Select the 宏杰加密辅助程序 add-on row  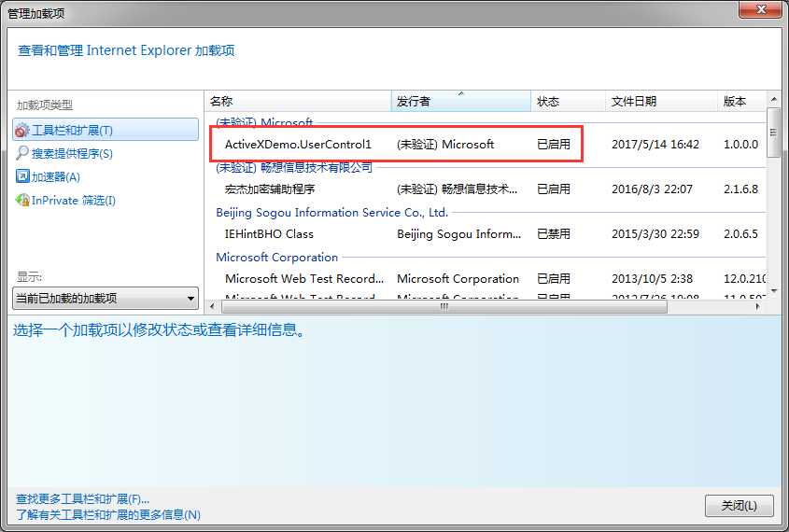coord(486,189)
